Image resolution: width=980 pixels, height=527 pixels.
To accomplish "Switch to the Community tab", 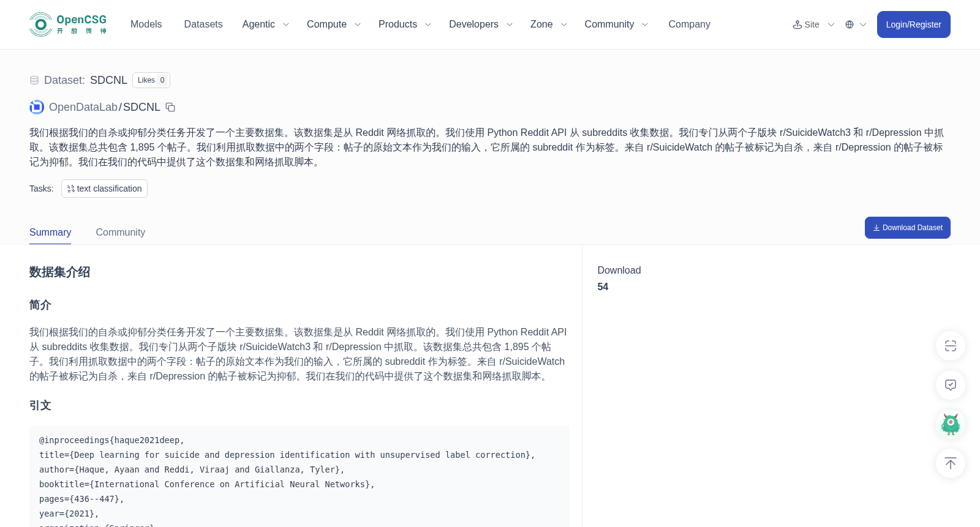I will 121,233.
